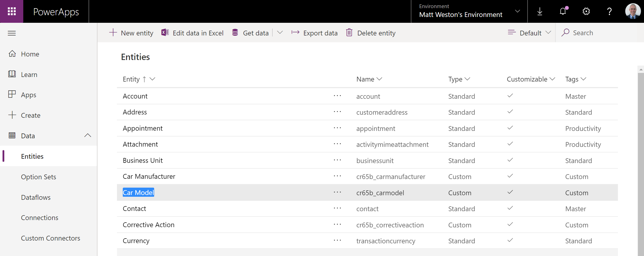This screenshot has width=644, height=256.
Task: Click Edit data in Excel
Action: [x=192, y=33]
